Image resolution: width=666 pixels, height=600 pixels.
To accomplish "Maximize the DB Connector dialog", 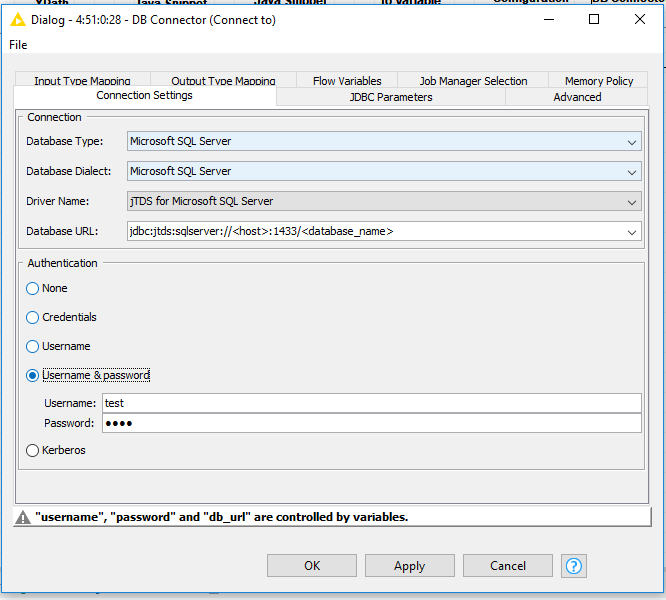I will point(594,20).
